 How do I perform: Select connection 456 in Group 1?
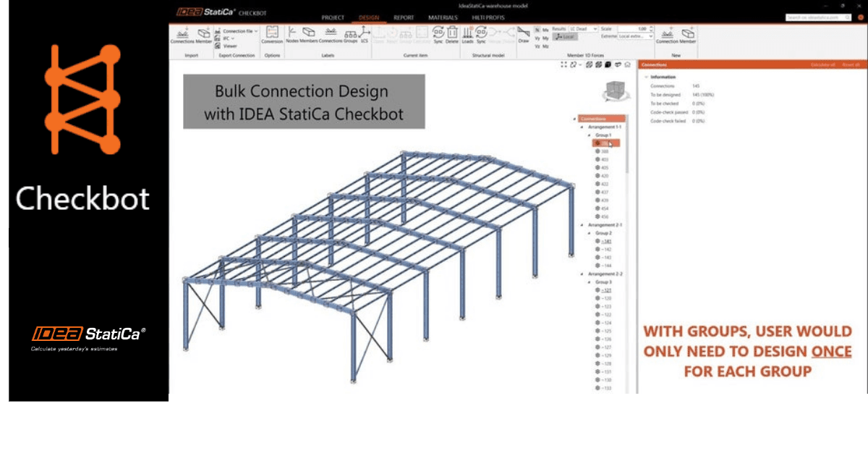coord(603,217)
